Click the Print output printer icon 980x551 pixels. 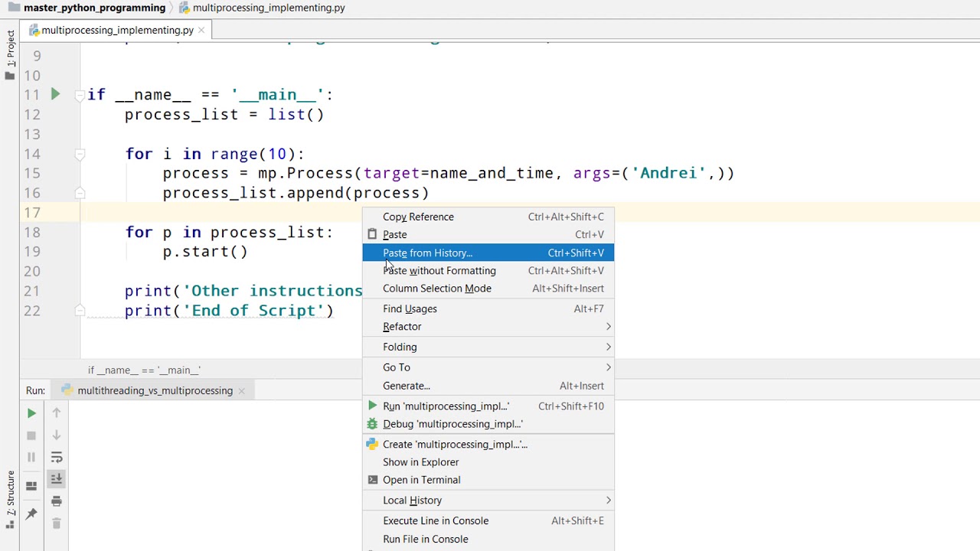57,501
